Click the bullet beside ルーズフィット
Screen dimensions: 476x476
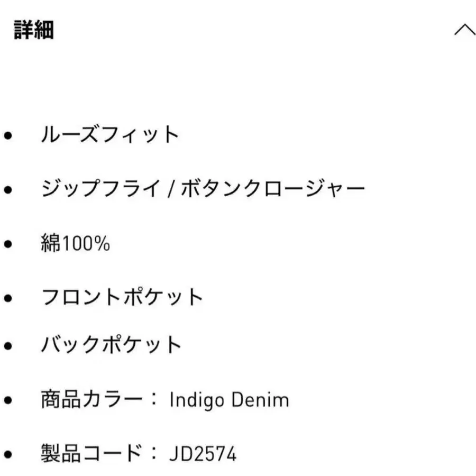(x=7, y=136)
